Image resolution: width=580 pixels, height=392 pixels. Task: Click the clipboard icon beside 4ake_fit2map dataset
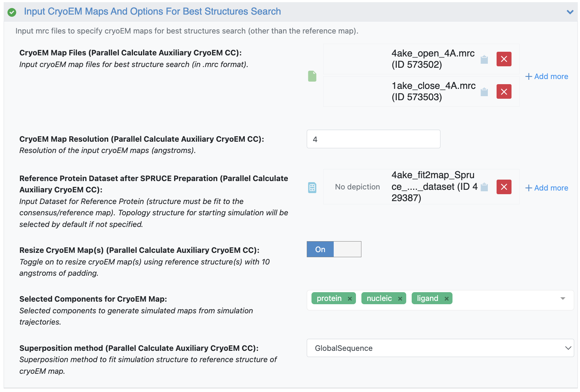coord(484,187)
